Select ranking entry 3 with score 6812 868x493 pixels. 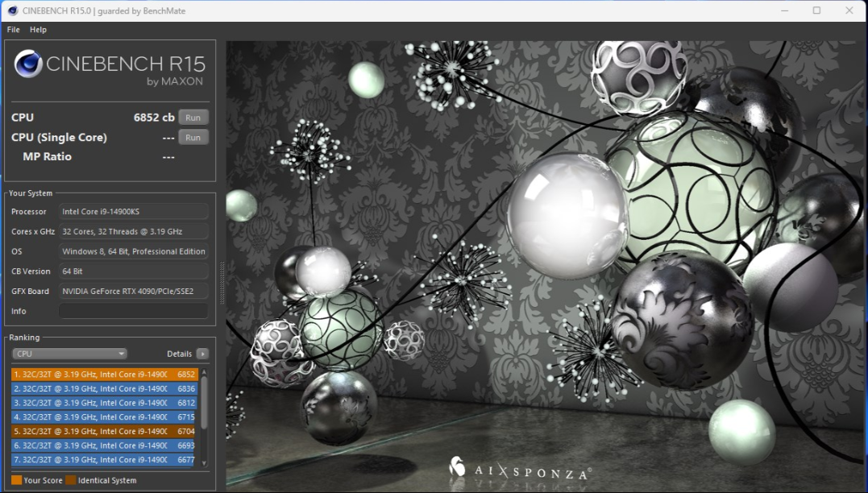click(104, 403)
